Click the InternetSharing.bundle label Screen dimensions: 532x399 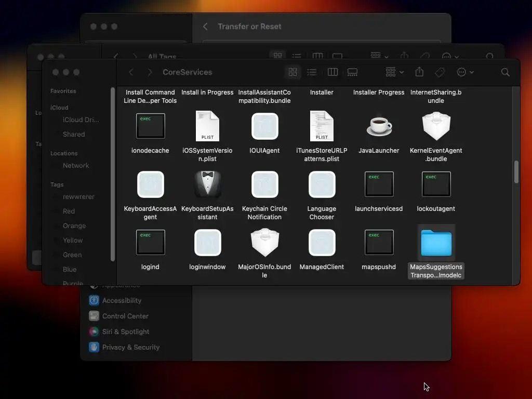coord(436,96)
